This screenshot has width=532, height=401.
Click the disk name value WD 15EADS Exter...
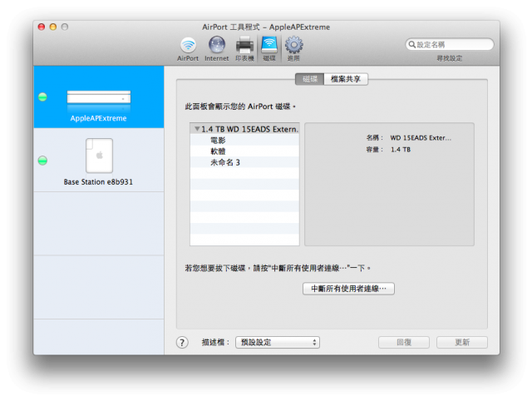[x=421, y=138]
